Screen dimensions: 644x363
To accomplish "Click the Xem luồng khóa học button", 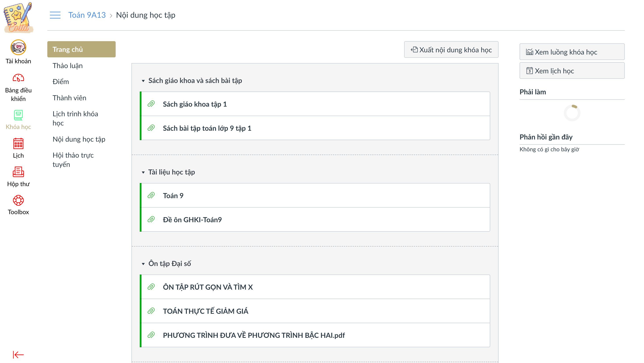I will [572, 52].
